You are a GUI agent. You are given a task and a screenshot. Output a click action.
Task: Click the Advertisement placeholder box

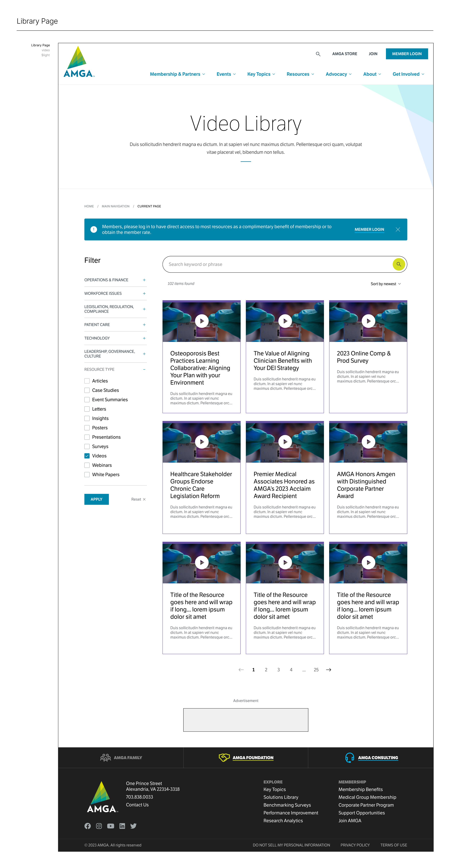click(x=246, y=720)
